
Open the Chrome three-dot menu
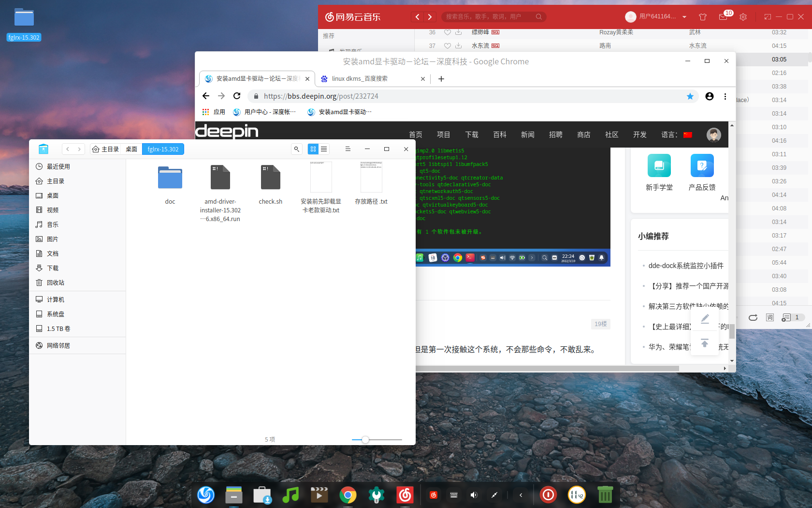click(725, 96)
